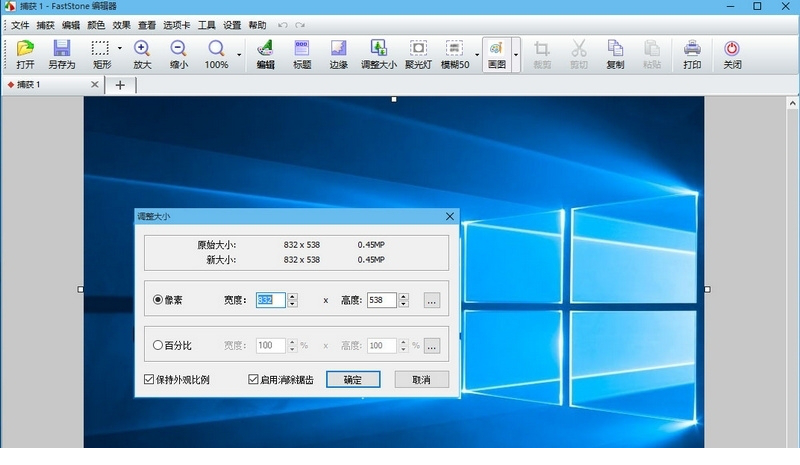Add a new tab with plus button
Image resolution: width=800 pixels, height=465 pixels.
coord(120,85)
